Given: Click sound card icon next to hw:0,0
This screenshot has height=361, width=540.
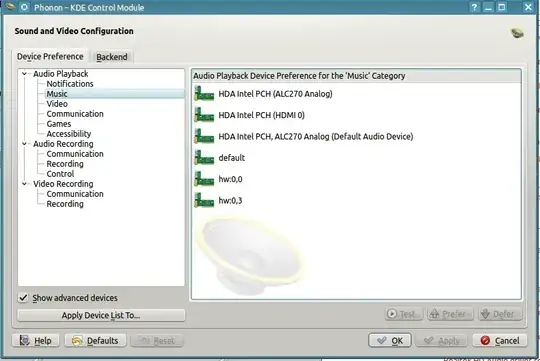Looking at the screenshot, I should (x=204, y=179).
